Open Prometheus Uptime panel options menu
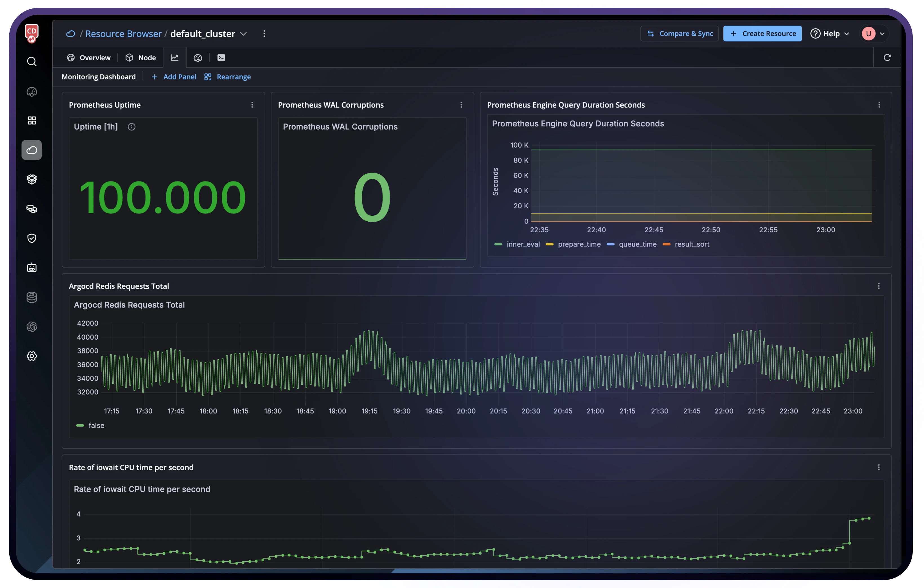The image size is (924, 588). [x=252, y=105]
